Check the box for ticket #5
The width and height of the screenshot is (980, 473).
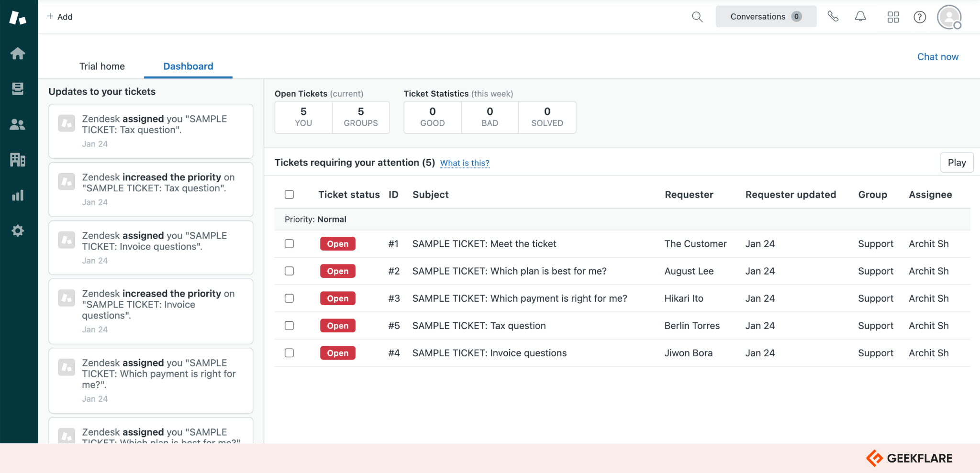tap(289, 326)
